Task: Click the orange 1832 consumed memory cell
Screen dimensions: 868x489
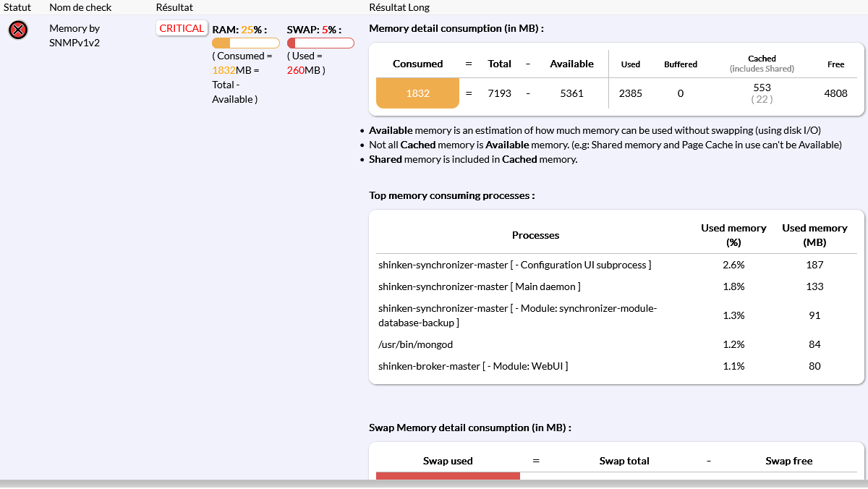Action: tap(417, 93)
